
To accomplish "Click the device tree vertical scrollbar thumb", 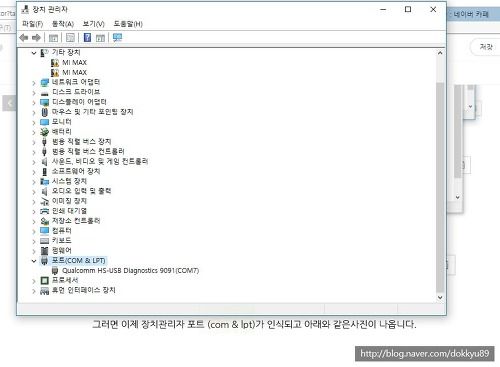I will pos(440,187).
